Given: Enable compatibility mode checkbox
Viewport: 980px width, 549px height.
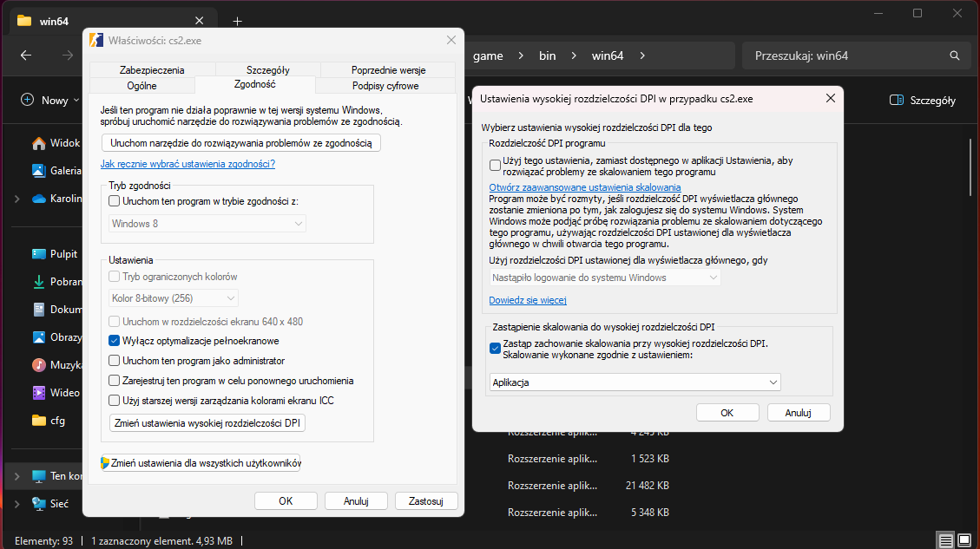Looking at the screenshot, I should click(114, 201).
